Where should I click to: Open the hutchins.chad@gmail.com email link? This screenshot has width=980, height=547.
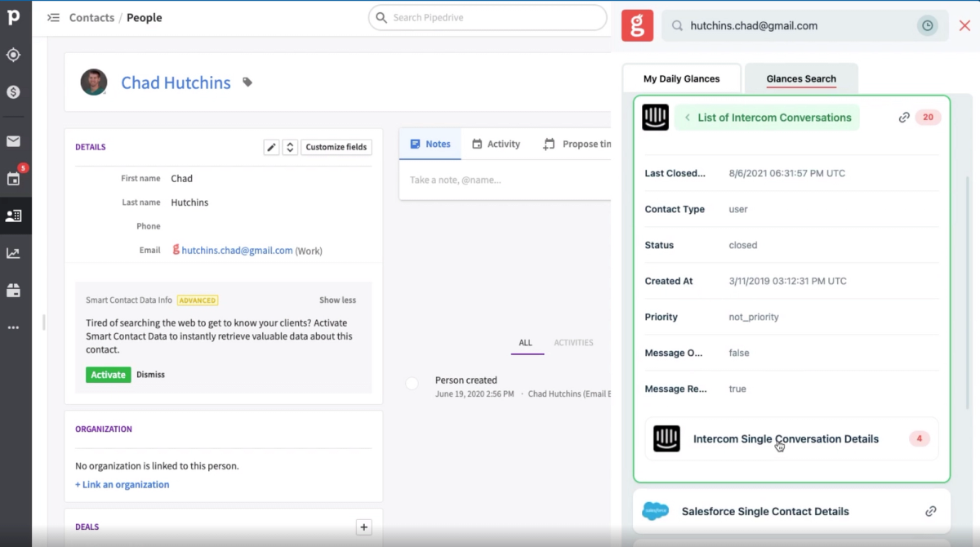coord(237,251)
